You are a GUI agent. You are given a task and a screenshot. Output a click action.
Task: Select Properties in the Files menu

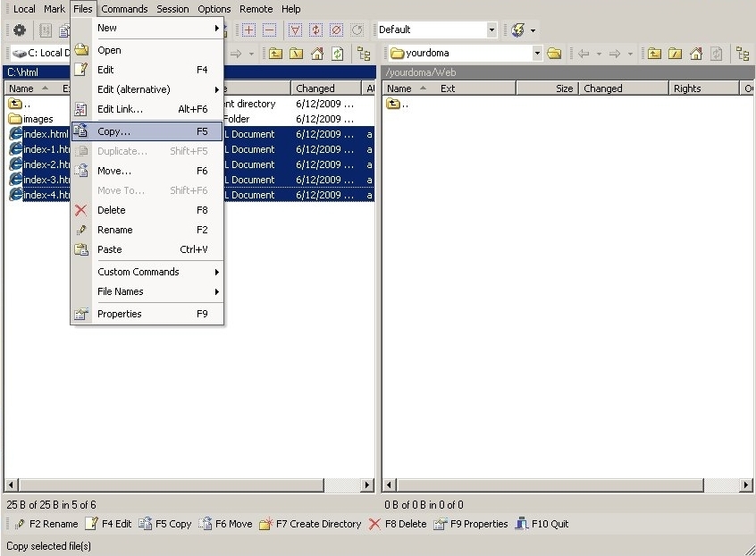click(147, 314)
